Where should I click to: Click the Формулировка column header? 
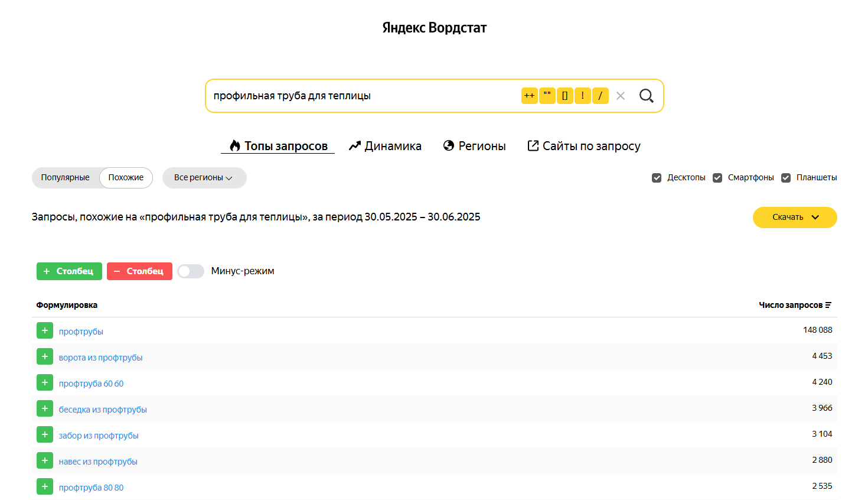(67, 305)
